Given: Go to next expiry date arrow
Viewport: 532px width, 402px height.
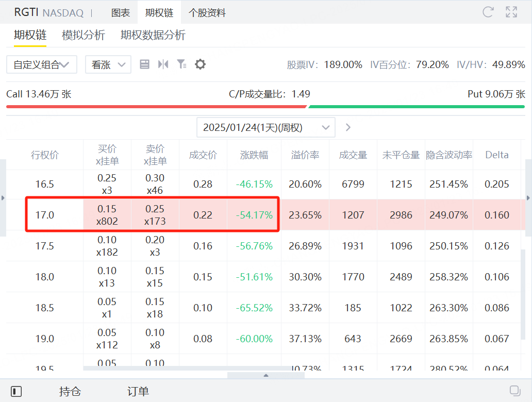Looking at the screenshot, I should click(348, 127).
